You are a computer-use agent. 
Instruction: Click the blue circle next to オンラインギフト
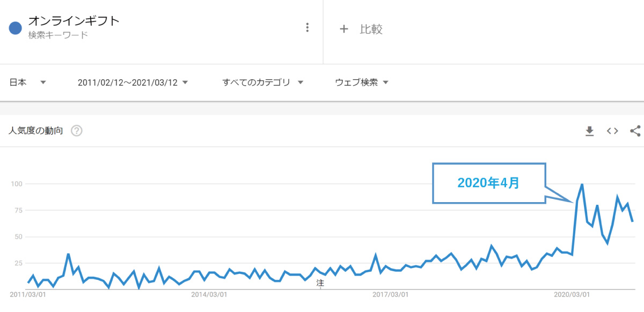click(x=16, y=28)
